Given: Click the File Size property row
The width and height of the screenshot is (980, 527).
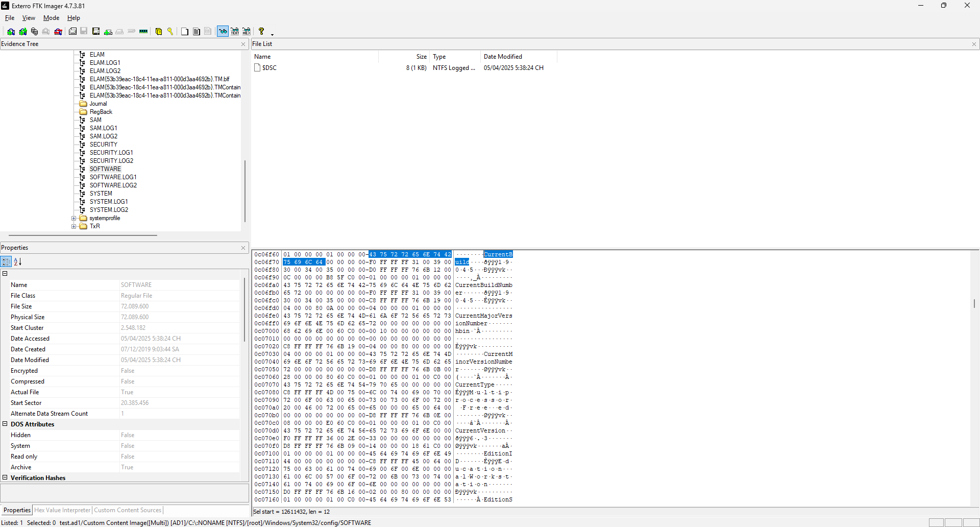Looking at the screenshot, I should click(125, 306).
